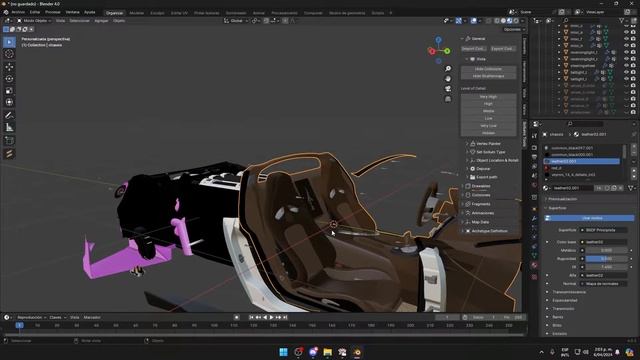Image resolution: width=640 pixels, height=360 pixels.
Task: Click Blender logo in the menu bar
Action: point(6,12)
